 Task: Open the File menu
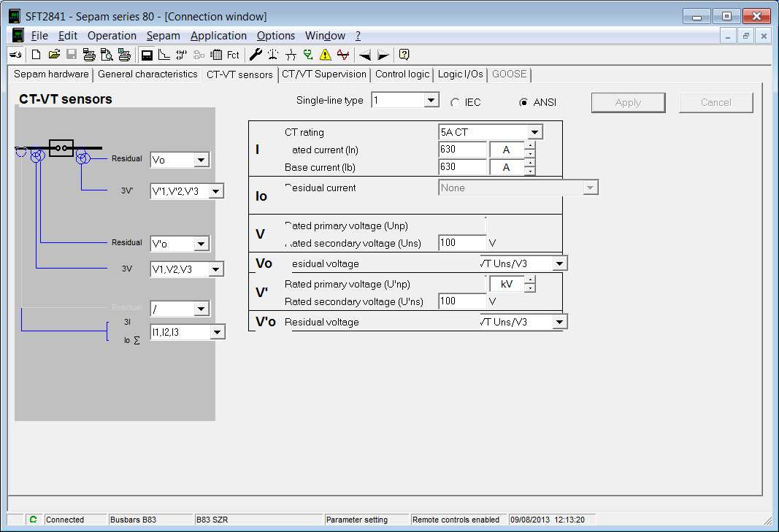[x=39, y=36]
